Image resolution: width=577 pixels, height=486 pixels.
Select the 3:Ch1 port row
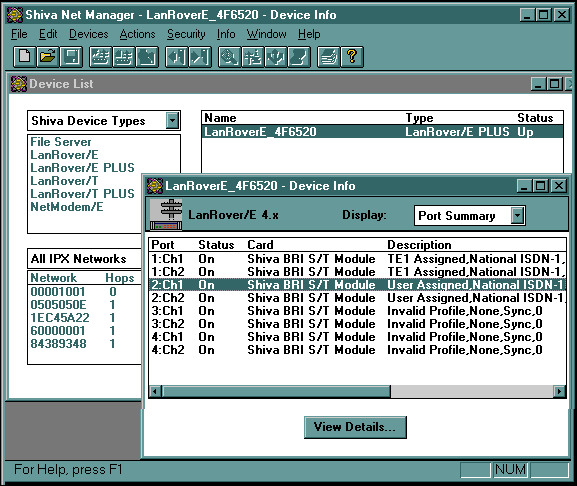point(357,311)
